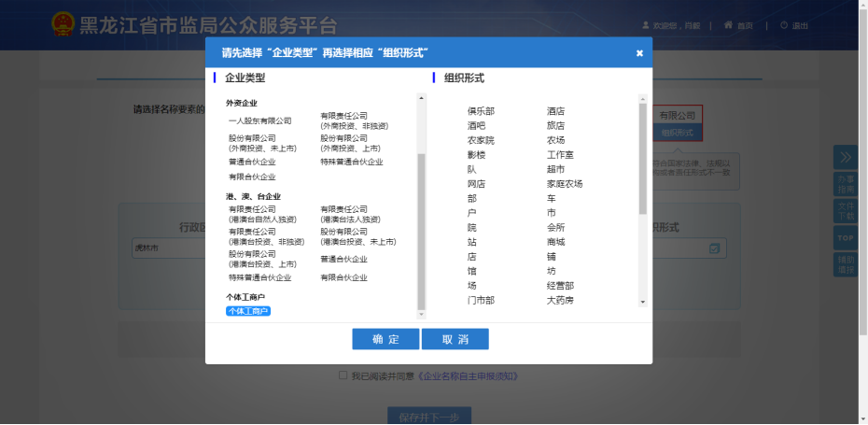The image size is (868, 425).
Task: Click the TOP back-to-top sidebar button
Action: tap(846, 237)
